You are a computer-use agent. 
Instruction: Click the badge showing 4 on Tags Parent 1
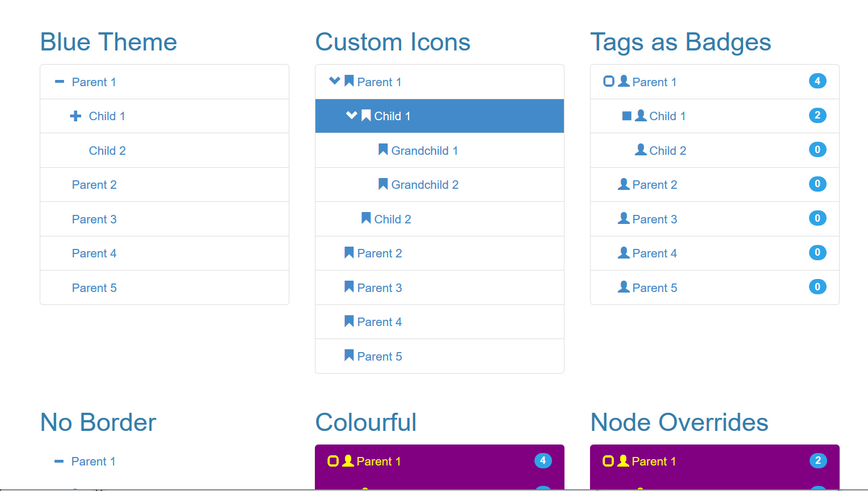[817, 81]
